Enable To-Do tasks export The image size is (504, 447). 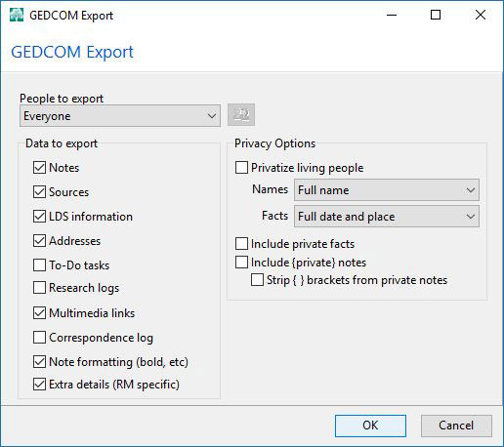[39, 265]
